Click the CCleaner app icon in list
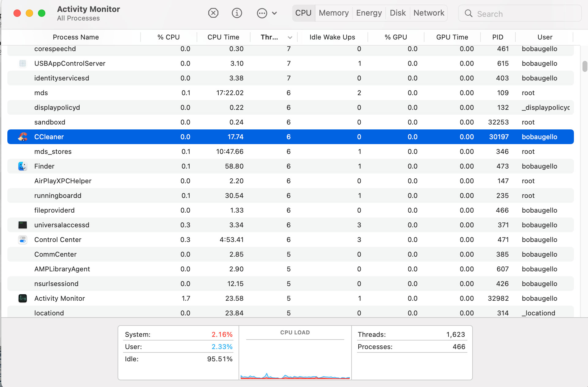The image size is (588, 387). pyautogui.click(x=23, y=137)
